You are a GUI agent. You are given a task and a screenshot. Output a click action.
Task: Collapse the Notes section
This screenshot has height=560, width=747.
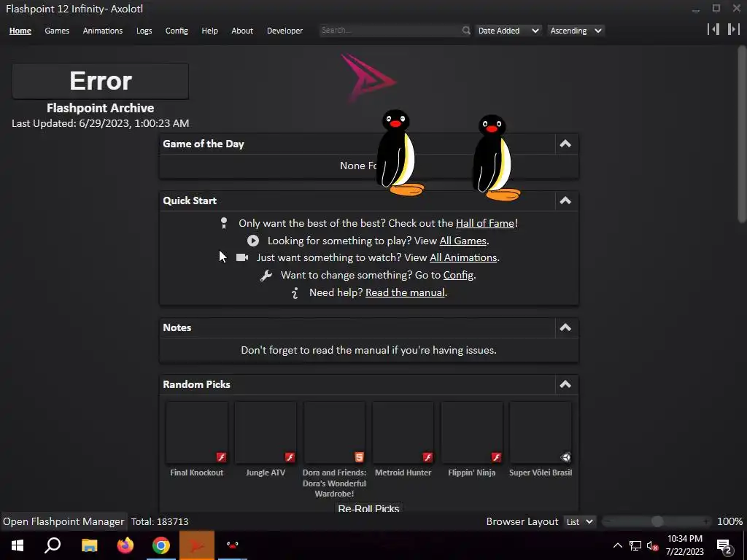565,327
